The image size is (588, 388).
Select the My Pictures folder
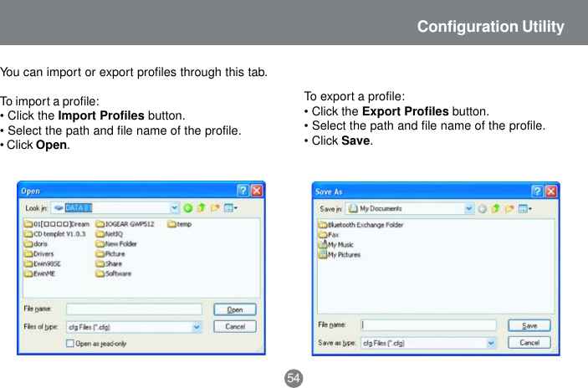(340, 255)
